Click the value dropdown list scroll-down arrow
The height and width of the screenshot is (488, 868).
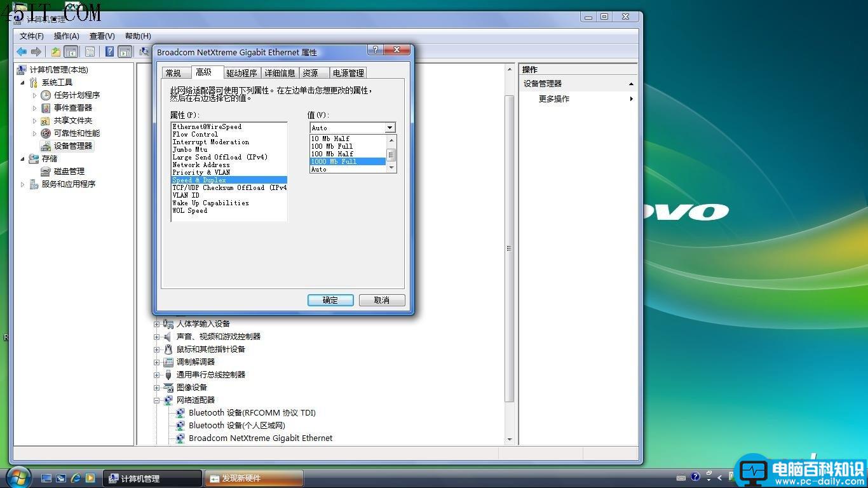391,168
